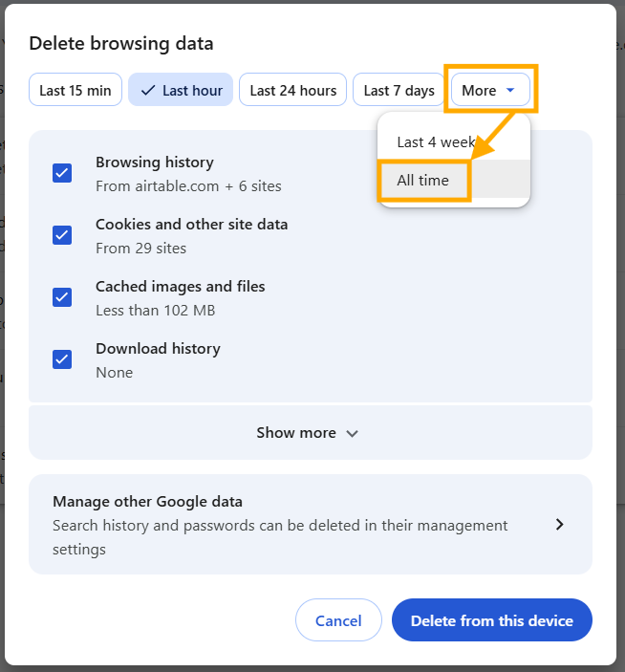625x672 pixels.
Task: Select All time from the menu
Action: pyautogui.click(x=423, y=181)
